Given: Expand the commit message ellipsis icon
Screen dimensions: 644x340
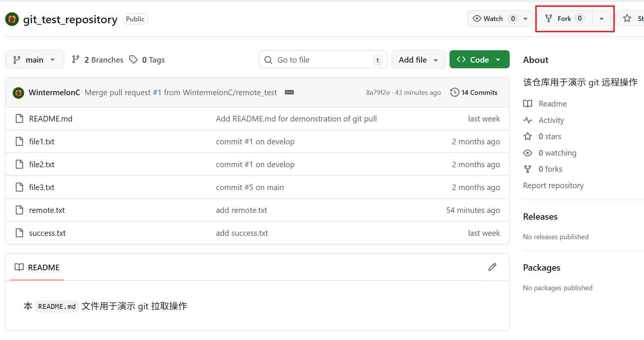Looking at the screenshot, I should click(x=289, y=93).
